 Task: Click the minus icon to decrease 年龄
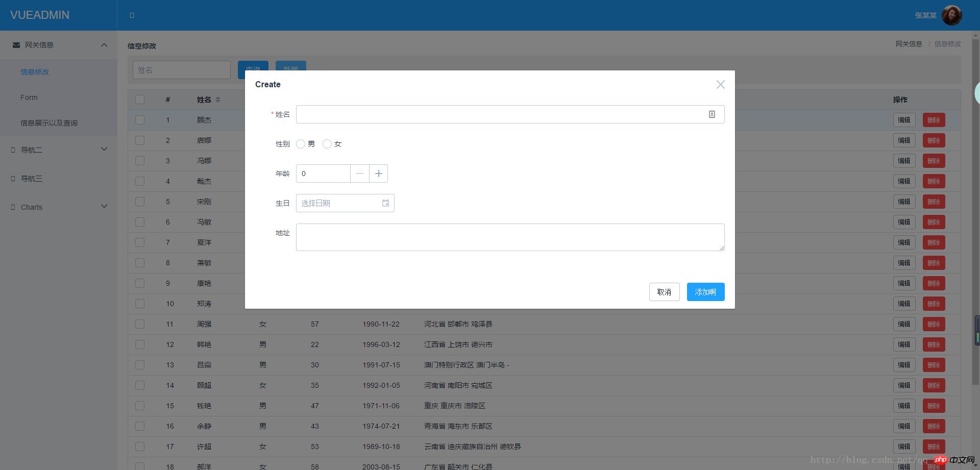pyautogui.click(x=360, y=174)
